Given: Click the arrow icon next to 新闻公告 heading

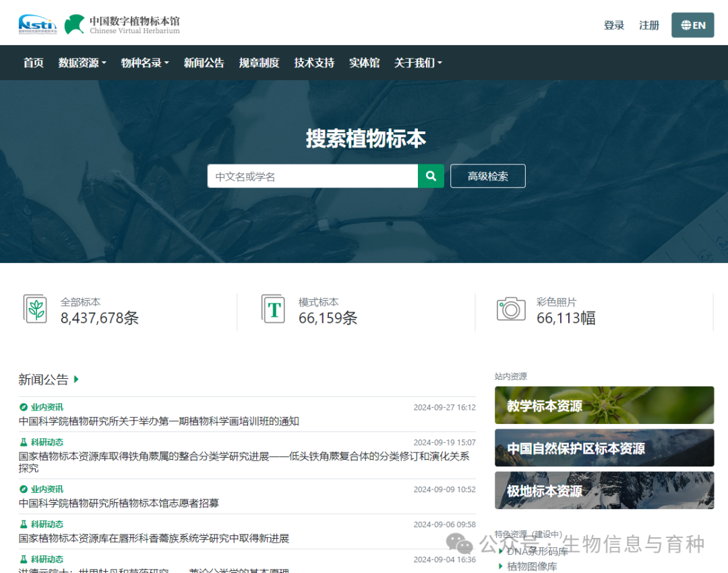Looking at the screenshot, I should tap(75, 380).
